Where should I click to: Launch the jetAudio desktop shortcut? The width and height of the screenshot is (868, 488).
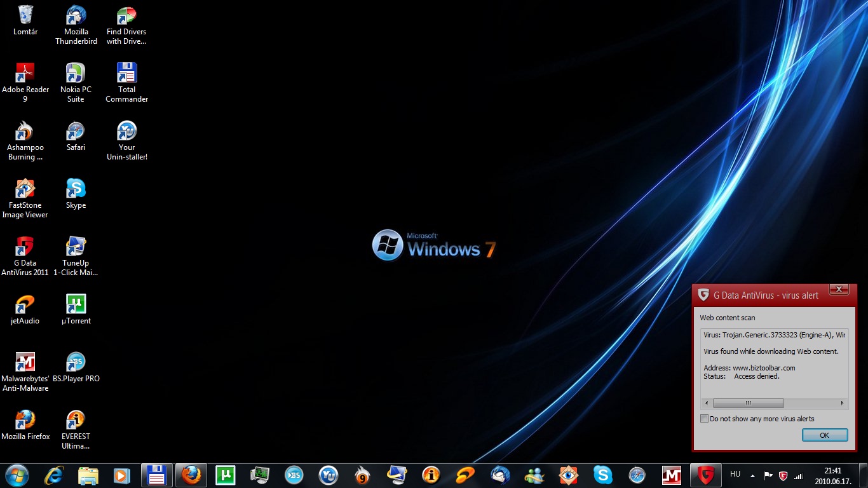coord(25,309)
